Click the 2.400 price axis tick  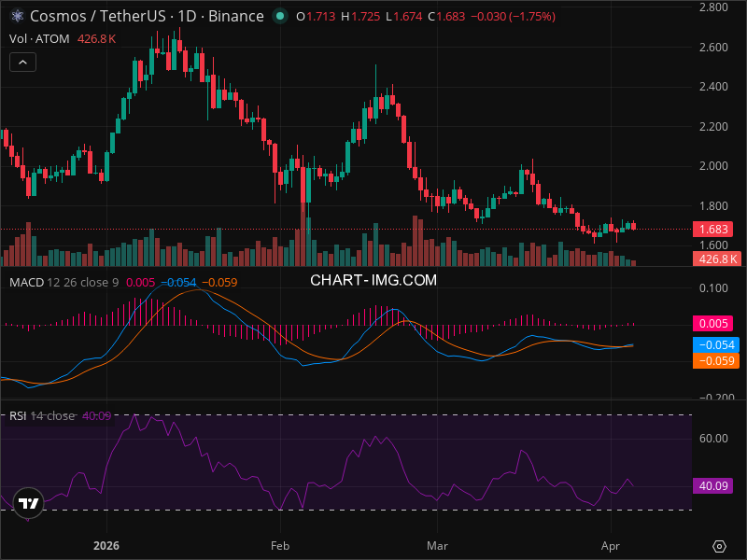point(713,87)
